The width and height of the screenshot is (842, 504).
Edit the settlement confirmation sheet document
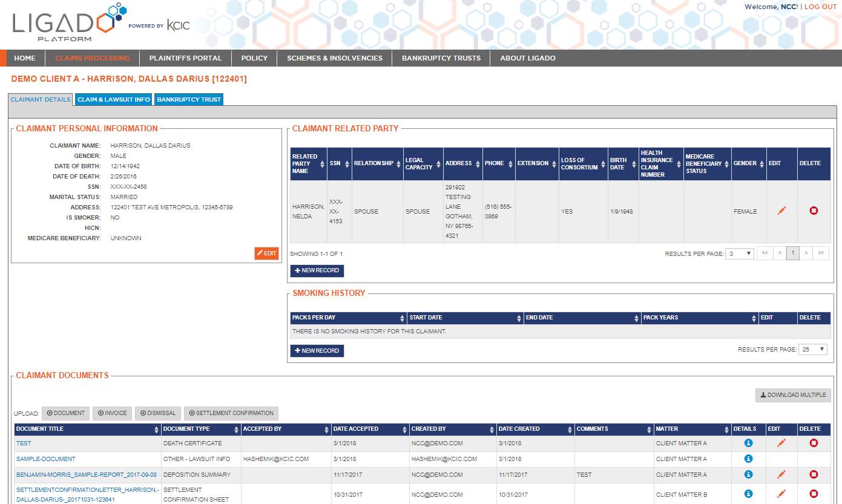pos(781,494)
